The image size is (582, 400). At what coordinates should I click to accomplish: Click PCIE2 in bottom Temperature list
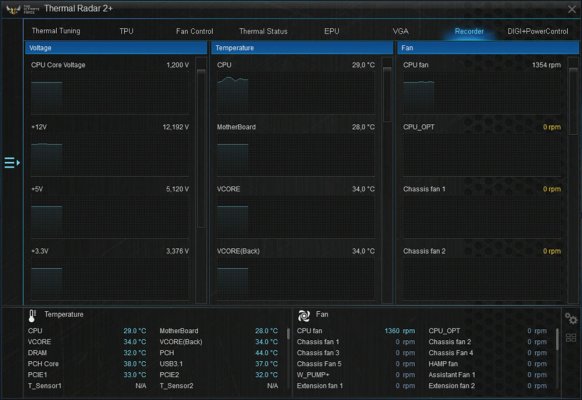click(169, 375)
